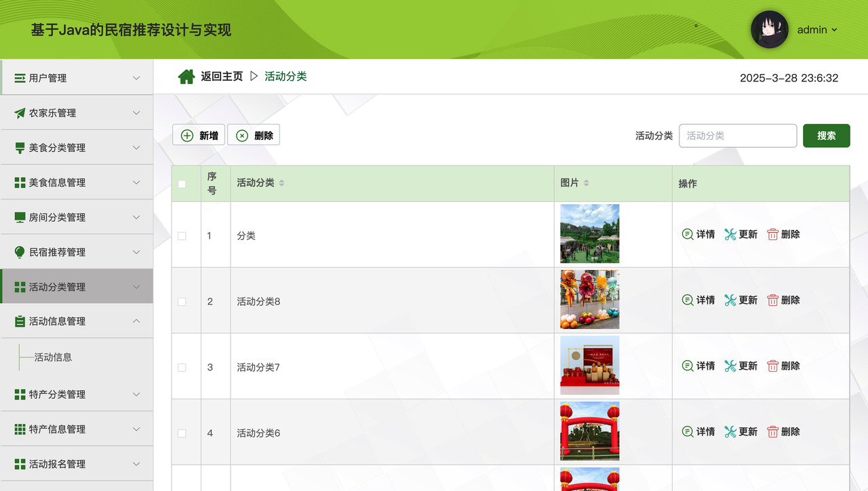Click the 新增 button
The image size is (868, 491).
click(199, 135)
